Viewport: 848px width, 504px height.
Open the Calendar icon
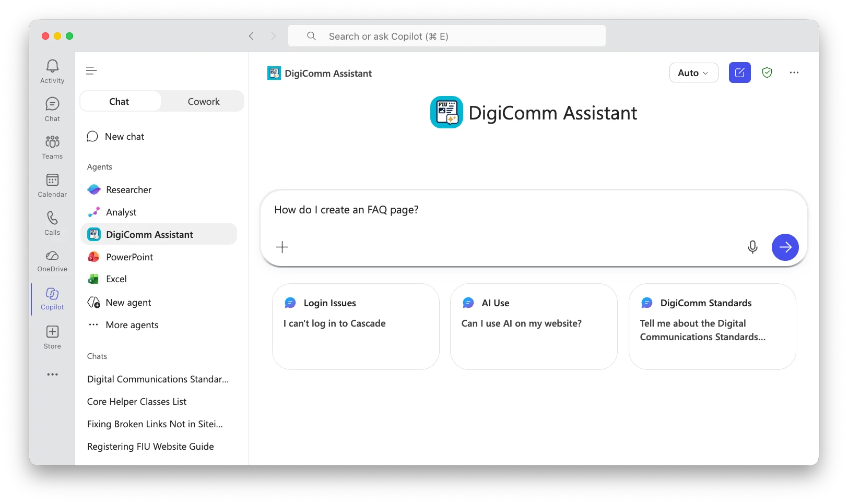coord(52,185)
